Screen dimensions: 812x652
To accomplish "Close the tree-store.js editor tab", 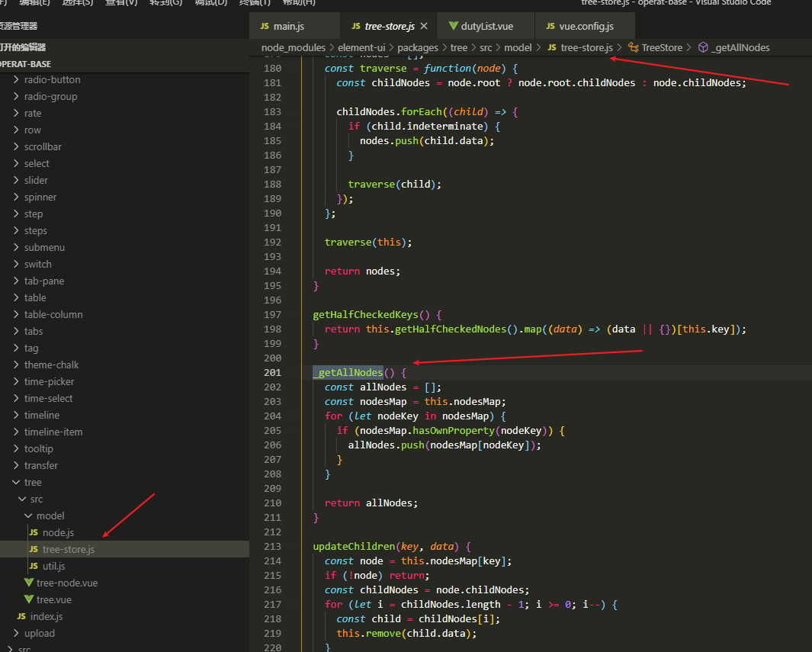I will pyautogui.click(x=424, y=26).
